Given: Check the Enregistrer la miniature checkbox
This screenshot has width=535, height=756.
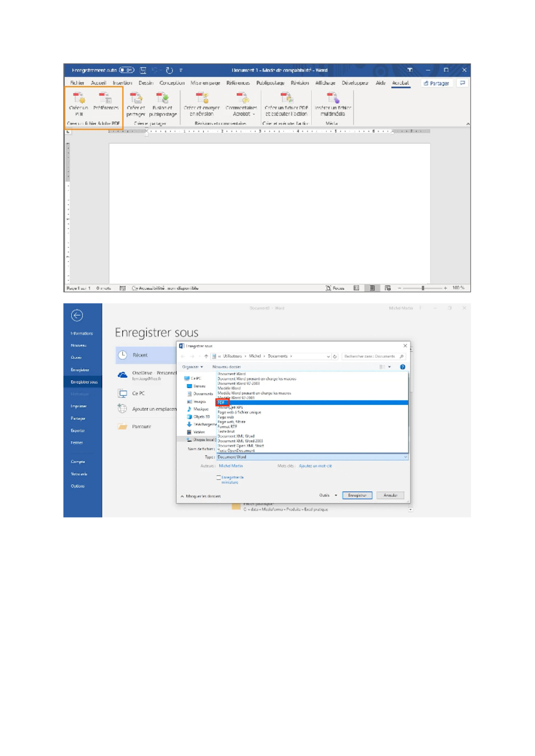Looking at the screenshot, I should pos(218,477).
